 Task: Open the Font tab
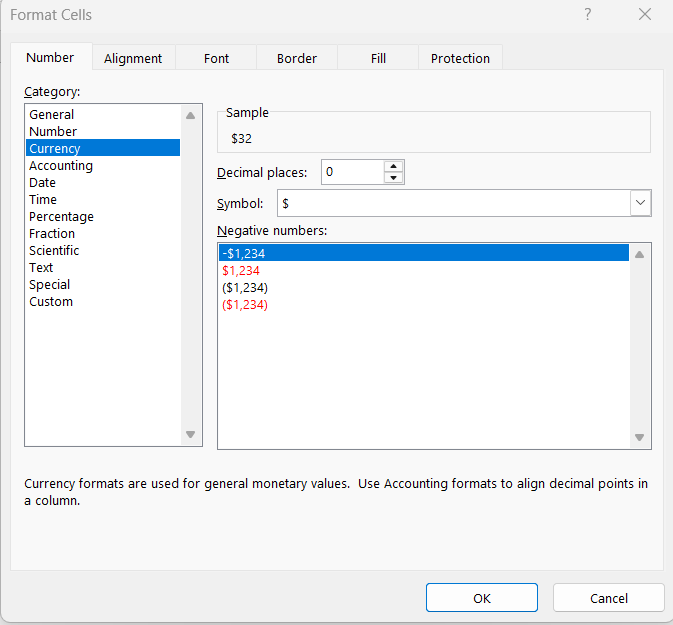pyautogui.click(x=216, y=59)
